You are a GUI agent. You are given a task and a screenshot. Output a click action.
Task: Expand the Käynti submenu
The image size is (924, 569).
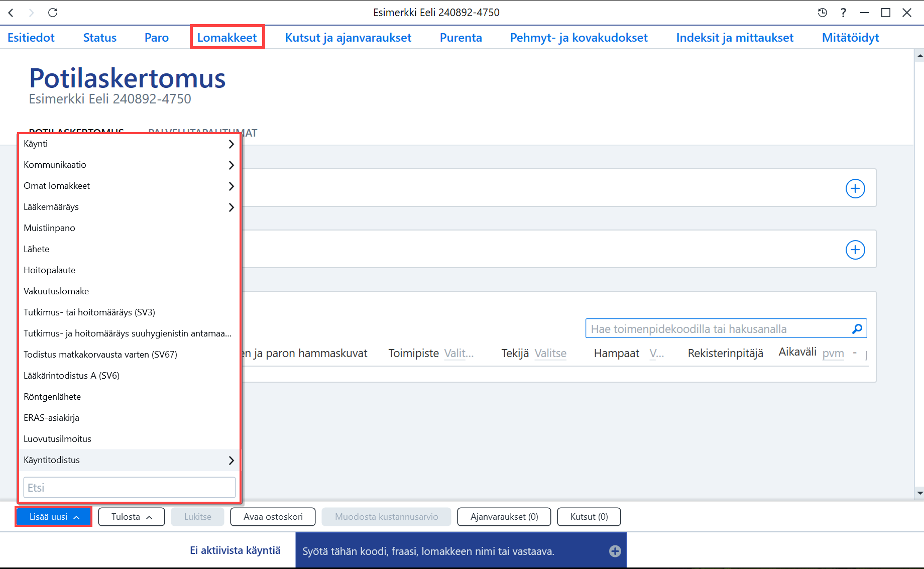[x=129, y=144]
